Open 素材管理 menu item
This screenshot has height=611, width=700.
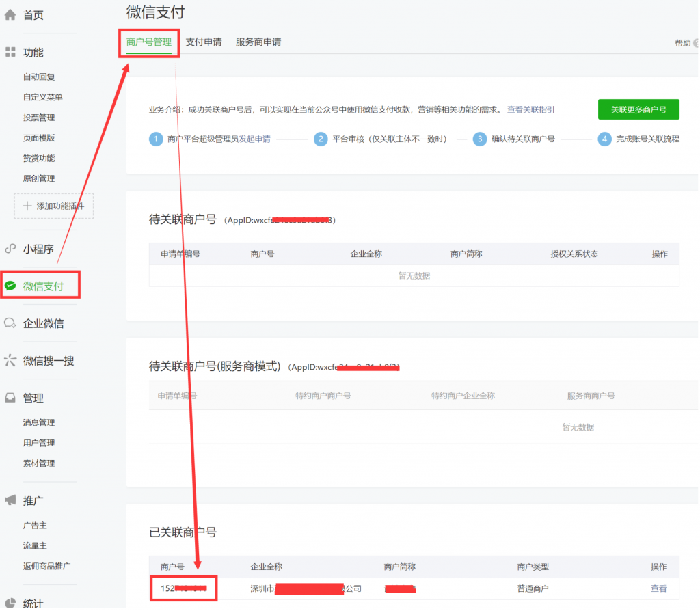[x=39, y=463]
